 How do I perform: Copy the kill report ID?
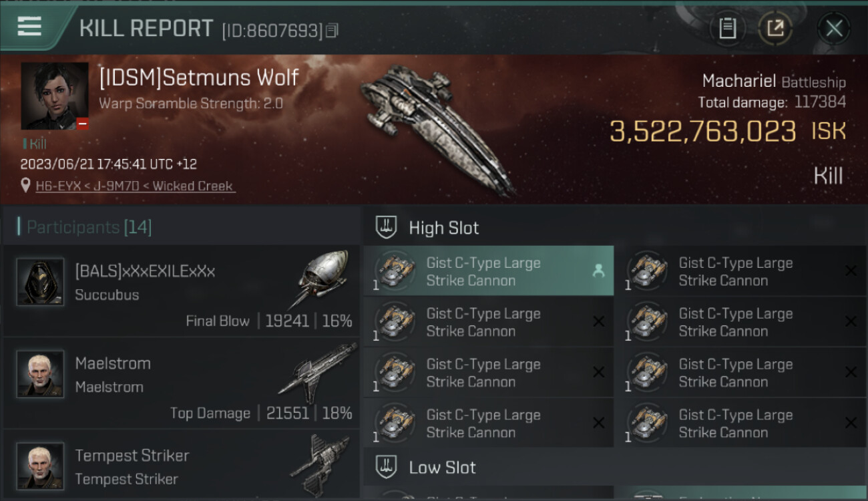click(x=332, y=30)
